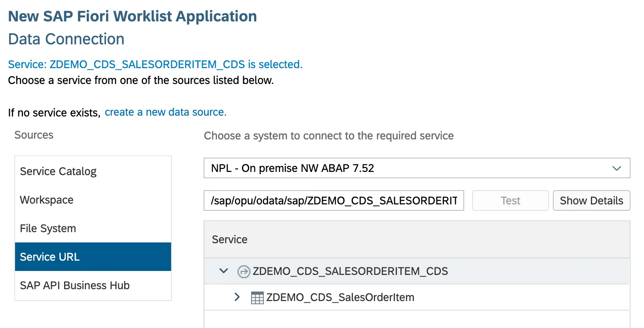Select the ZDEMO_CDS_SALESORDERITEM_CDS service row

[350, 271]
